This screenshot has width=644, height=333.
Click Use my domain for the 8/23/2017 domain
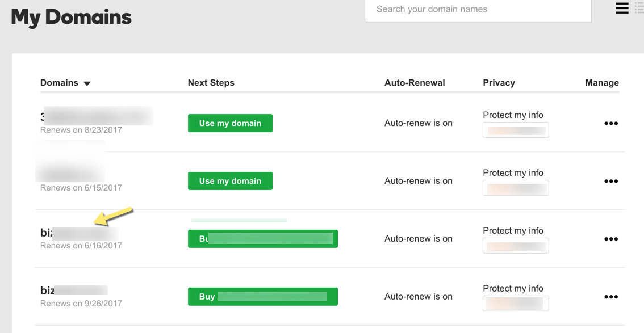230,123
